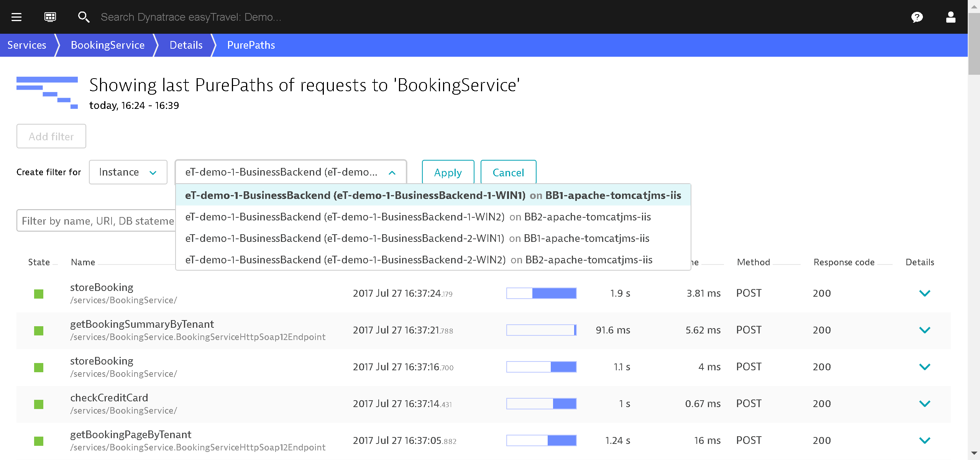Viewport: 980px width, 460px height.
Task: Click green state square of first storeBooking
Action: (x=39, y=294)
